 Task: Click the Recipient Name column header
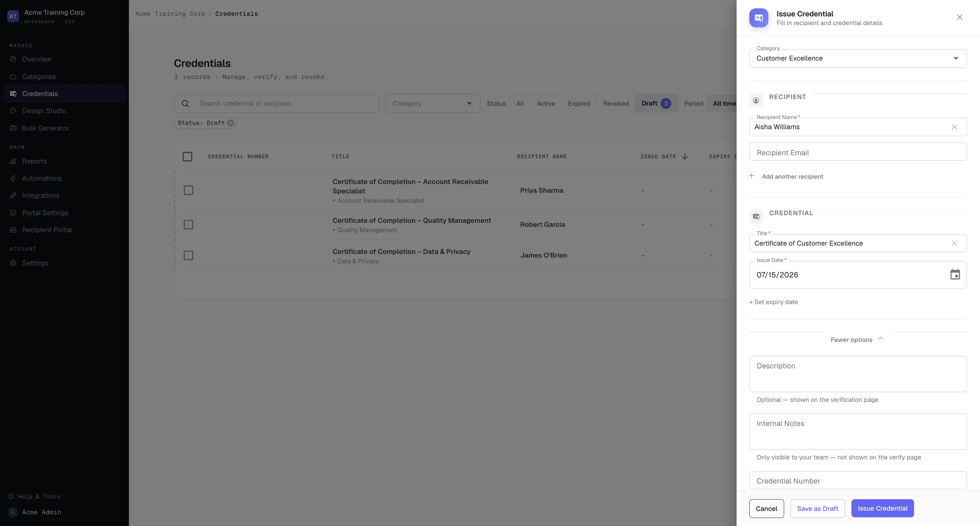pos(542,157)
